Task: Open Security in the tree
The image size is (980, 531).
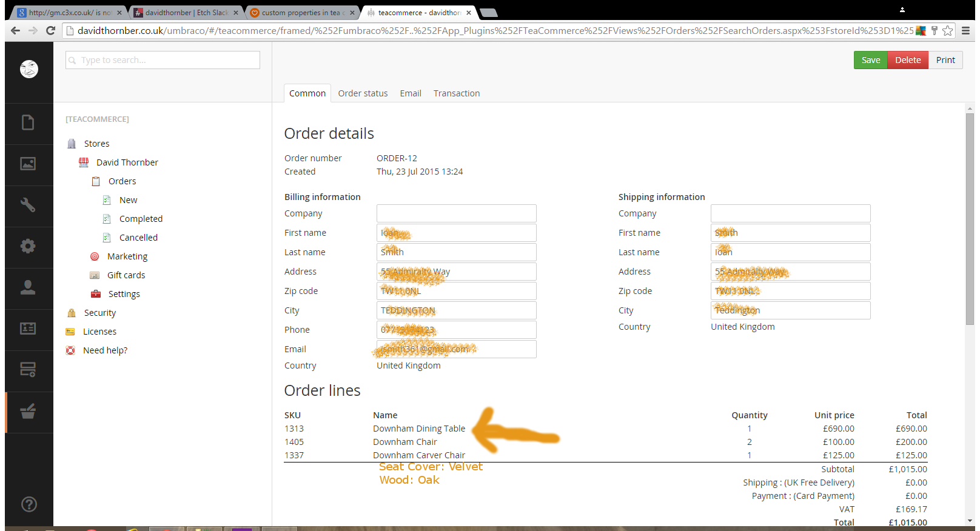Action: (100, 313)
